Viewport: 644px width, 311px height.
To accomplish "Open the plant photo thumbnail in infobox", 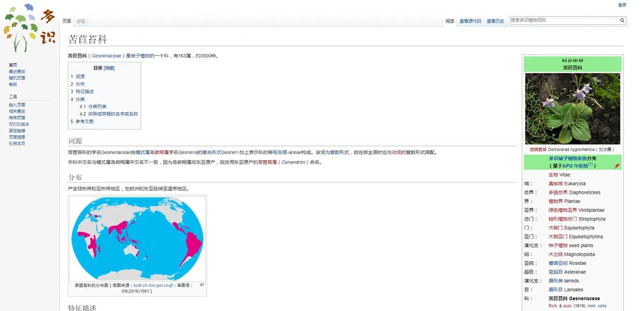I will pos(572,109).
